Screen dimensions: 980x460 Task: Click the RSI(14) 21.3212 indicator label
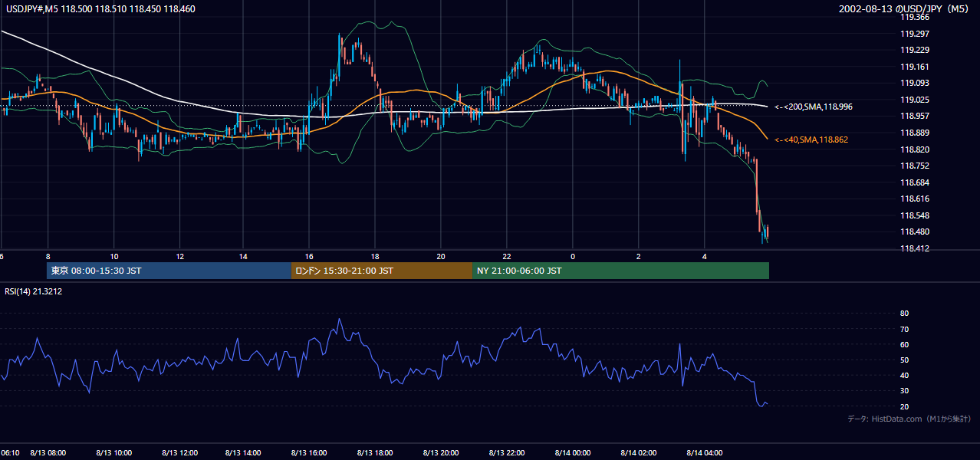tap(34, 291)
